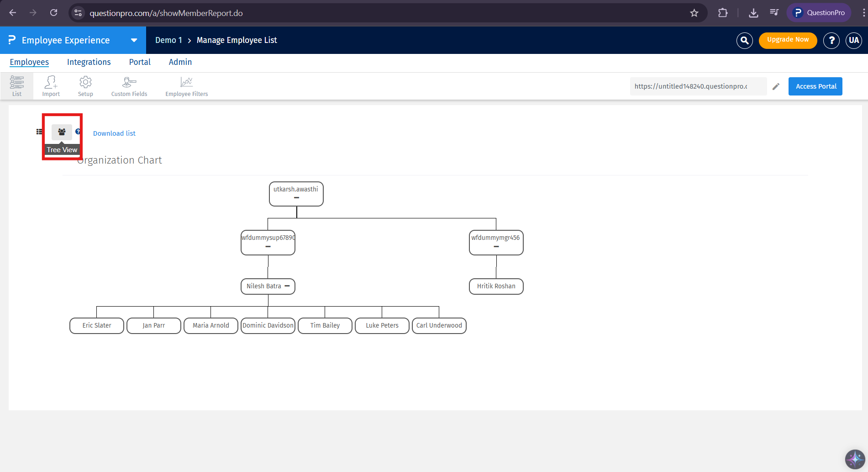
Task: Open the Integrations tab
Action: (89, 62)
